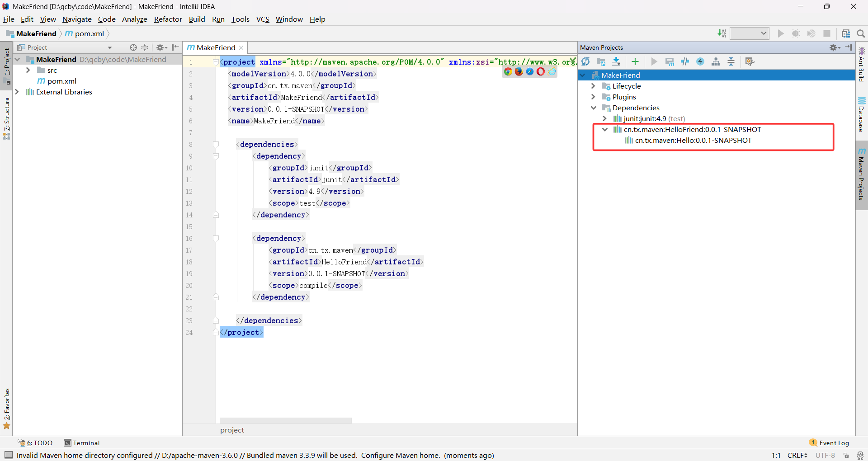Image resolution: width=868 pixels, height=461 pixels.
Task: Click Reimport All Maven Projects icon
Action: pos(586,61)
